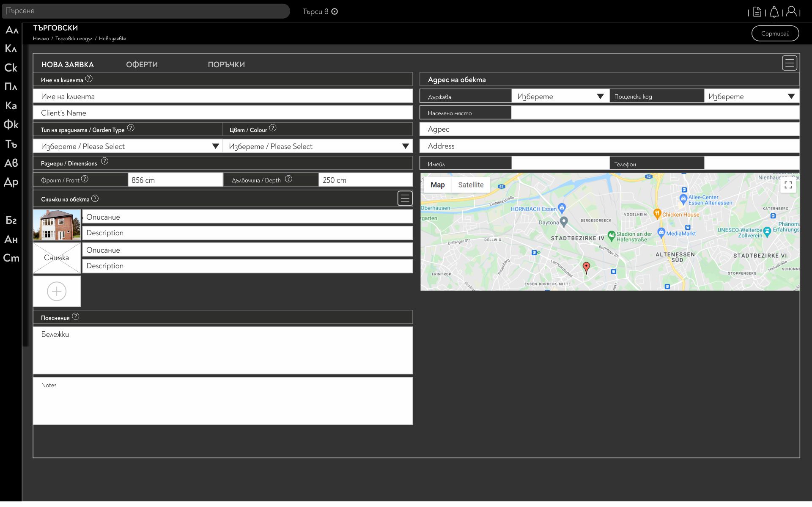Toggle the Търси в search scope selector
Image resolution: width=812 pixels, height=507 pixels.
coord(335,11)
